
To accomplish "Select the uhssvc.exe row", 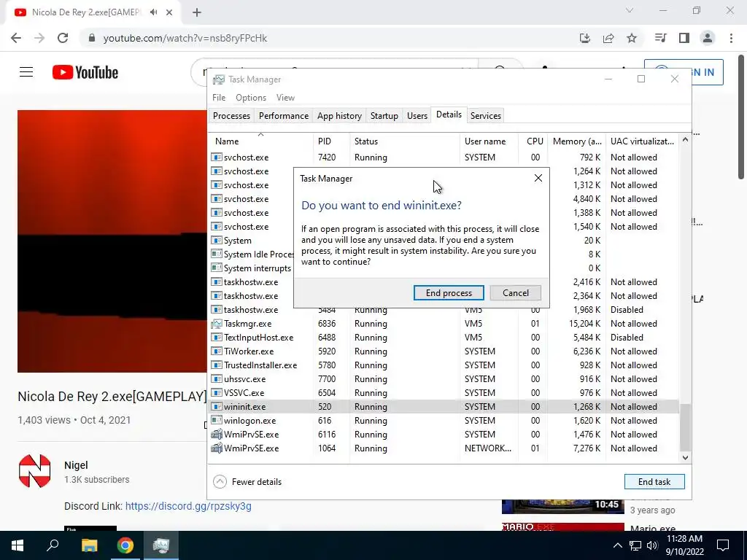I will pyautogui.click(x=444, y=379).
